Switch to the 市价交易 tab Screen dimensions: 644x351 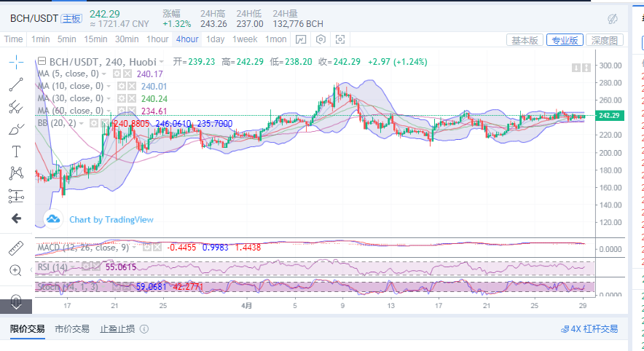[72, 329]
